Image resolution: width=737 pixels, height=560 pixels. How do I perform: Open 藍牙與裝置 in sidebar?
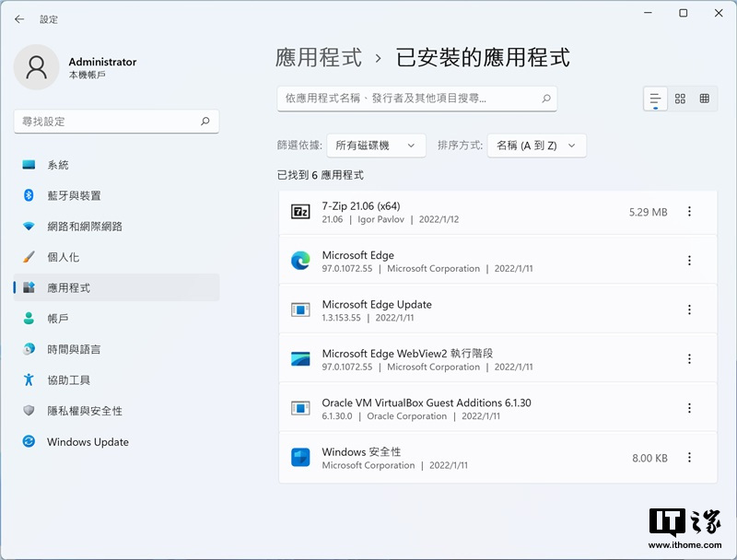click(x=74, y=195)
